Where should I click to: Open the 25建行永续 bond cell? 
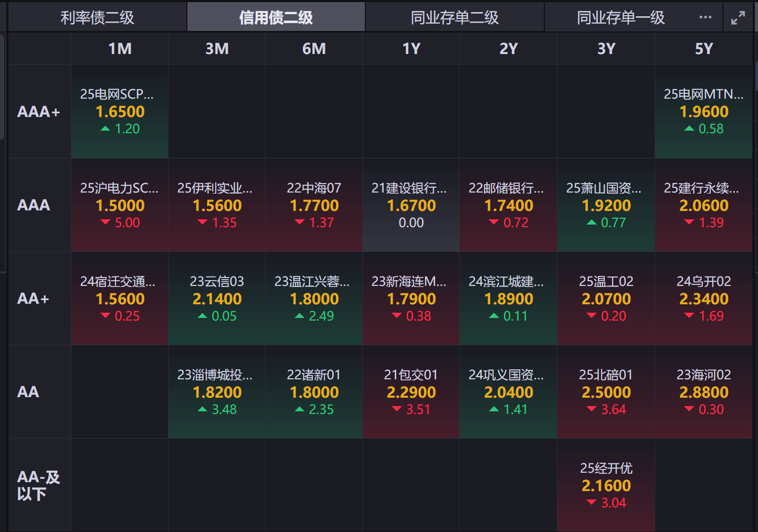[x=704, y=205]
